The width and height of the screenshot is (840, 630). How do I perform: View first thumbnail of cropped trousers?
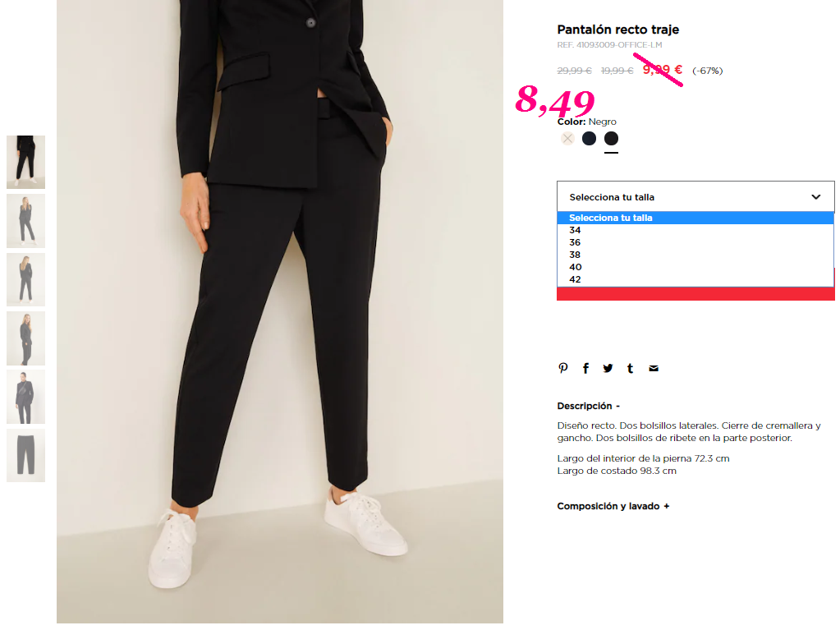coord(25,163)
